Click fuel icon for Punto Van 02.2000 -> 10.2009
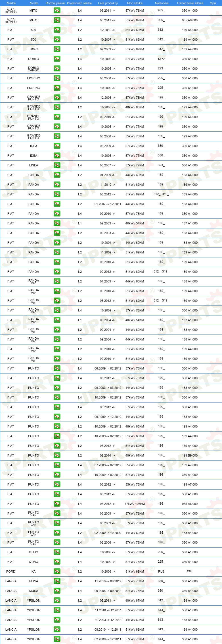 click(x=57, y=533)
